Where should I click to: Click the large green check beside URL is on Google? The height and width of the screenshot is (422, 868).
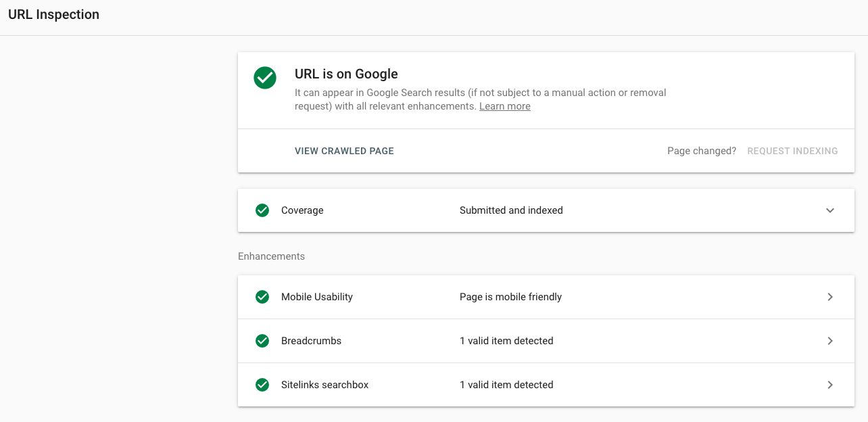coord(265,78)
